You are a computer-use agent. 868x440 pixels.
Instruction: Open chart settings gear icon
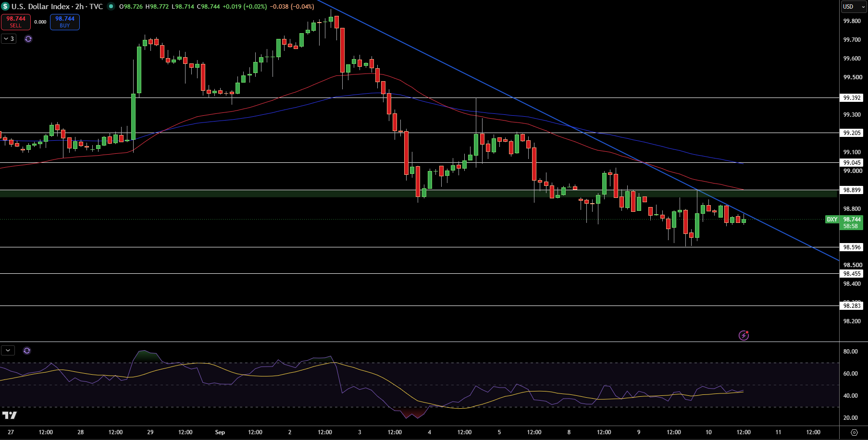click(x=854, y=432)
